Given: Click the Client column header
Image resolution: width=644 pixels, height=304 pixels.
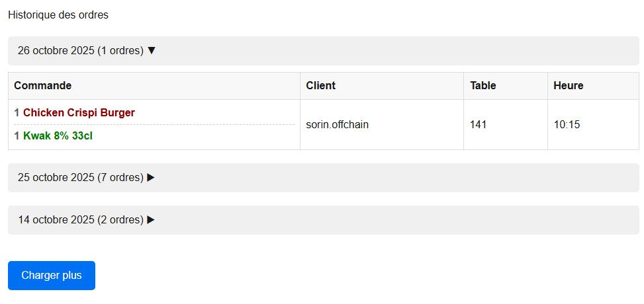Looking at the screenshot, I should pos(321,86).
